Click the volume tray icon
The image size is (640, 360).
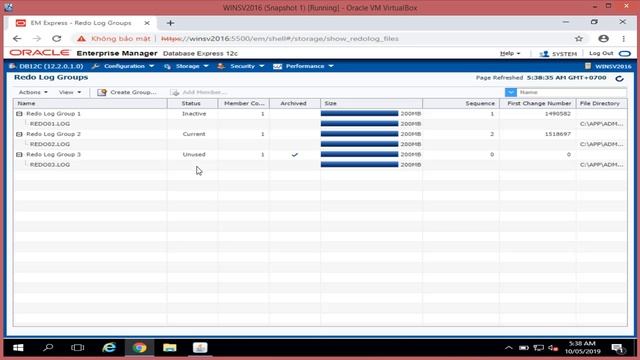point(553,348)
